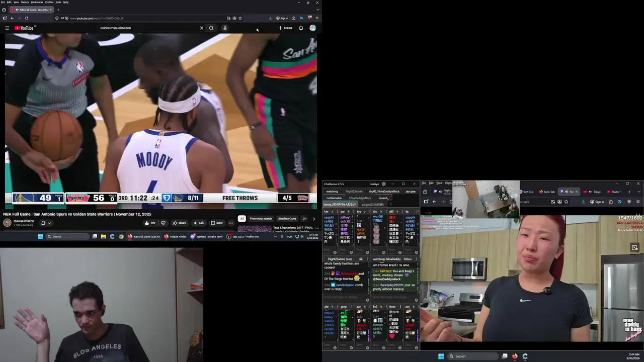This screenshot has height=362, width=644.
Task: Open more actions ellipsis beside Save
Action: pos(231,223)
